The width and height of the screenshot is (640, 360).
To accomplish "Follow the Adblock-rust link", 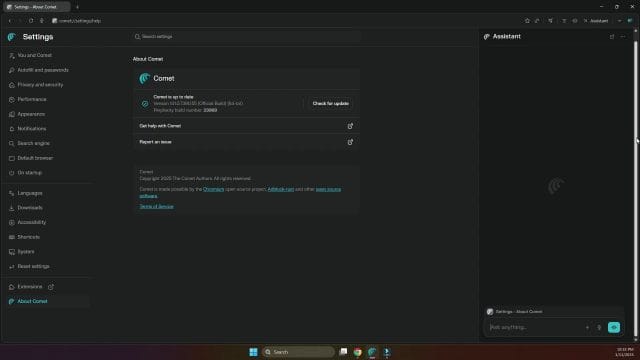I will [x=280, y=189].
